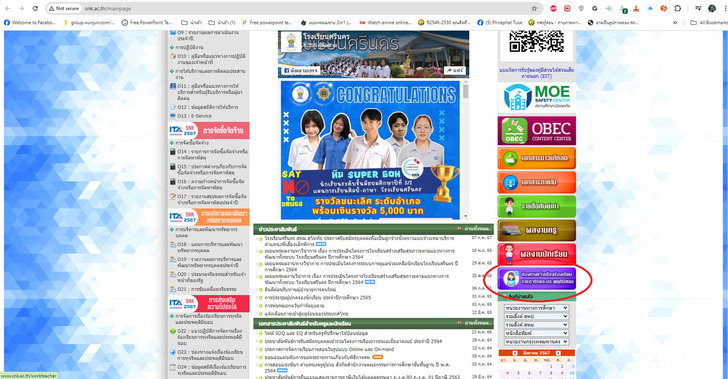Open the purple complaint channel banner circled in red
This screenshot has height=379, width=728.
(537, 278)
